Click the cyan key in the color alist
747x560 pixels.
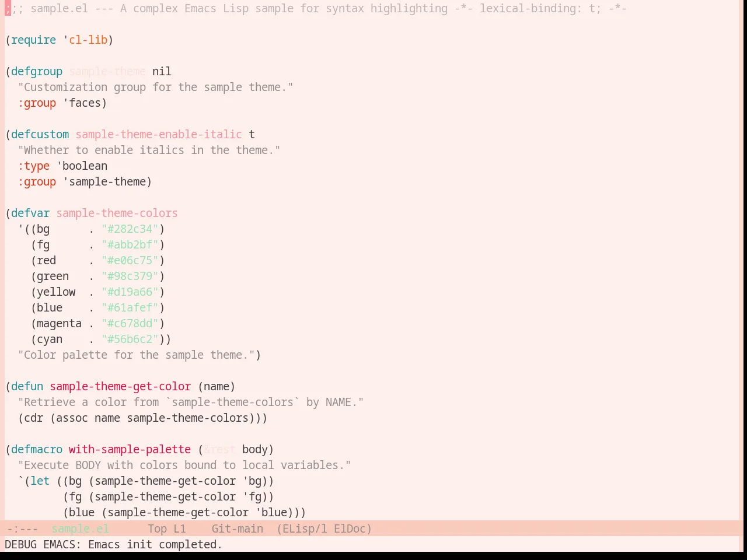50,339
